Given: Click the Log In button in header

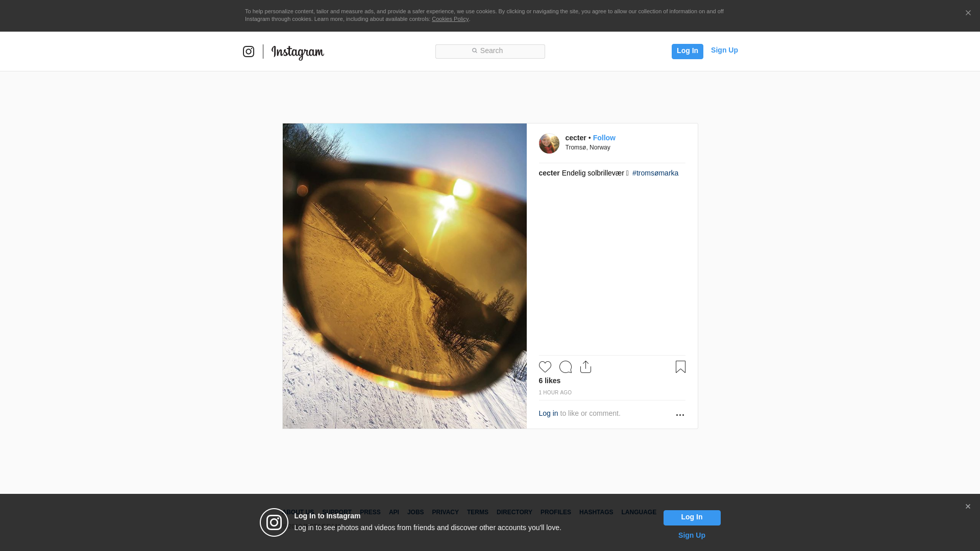Looking at the screenshot, I should pyautogui.click(x=687, y=51).
